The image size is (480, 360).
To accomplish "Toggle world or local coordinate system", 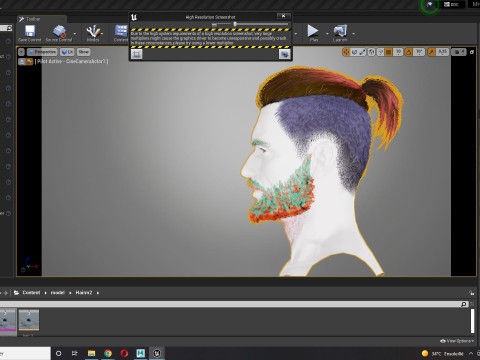I will pyautogui.click(x=371, y=52).
